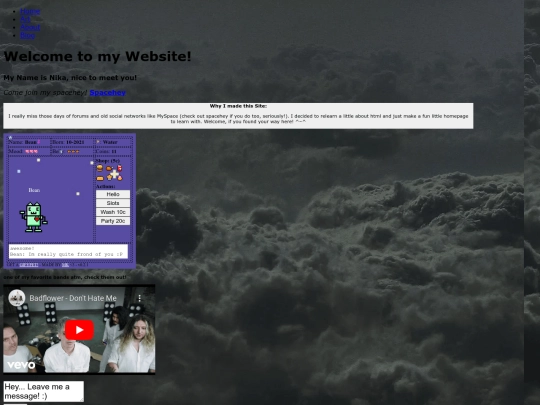Click Bean the green pixel pet
540x405 pixels.
33,217
